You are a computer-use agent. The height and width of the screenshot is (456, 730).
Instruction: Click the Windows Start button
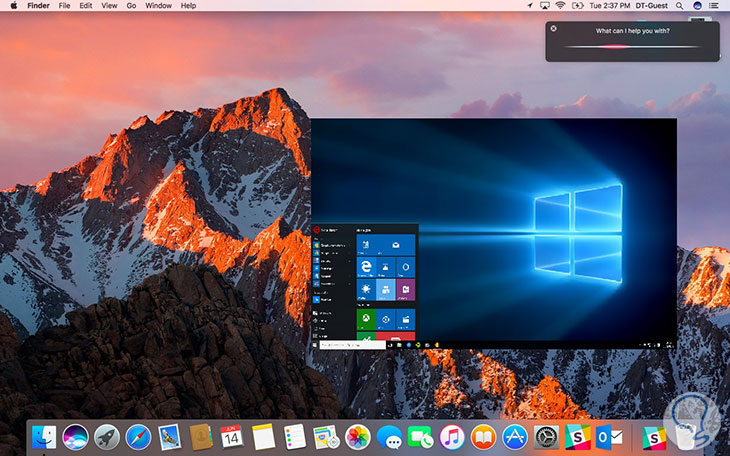(x=315, y=345)
